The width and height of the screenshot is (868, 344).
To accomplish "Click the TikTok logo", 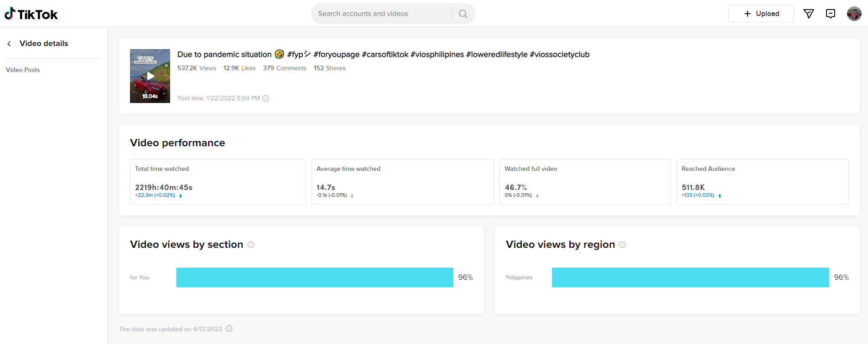I will click(x=31, y=14).
